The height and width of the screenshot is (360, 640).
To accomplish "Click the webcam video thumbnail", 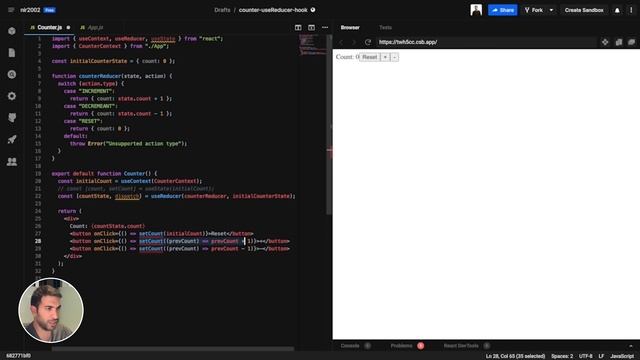I will point(51,310).
